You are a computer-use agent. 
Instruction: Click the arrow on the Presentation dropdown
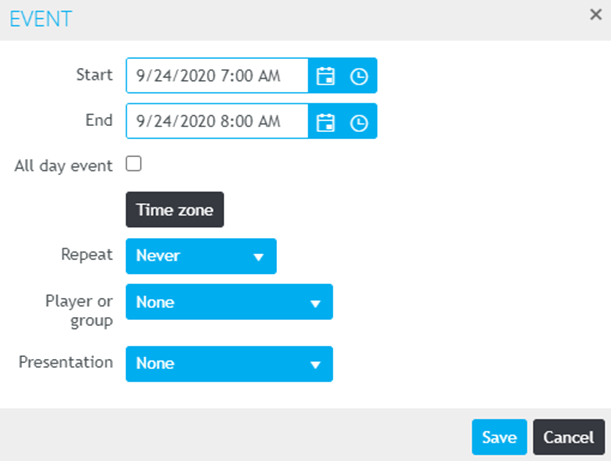315,365
